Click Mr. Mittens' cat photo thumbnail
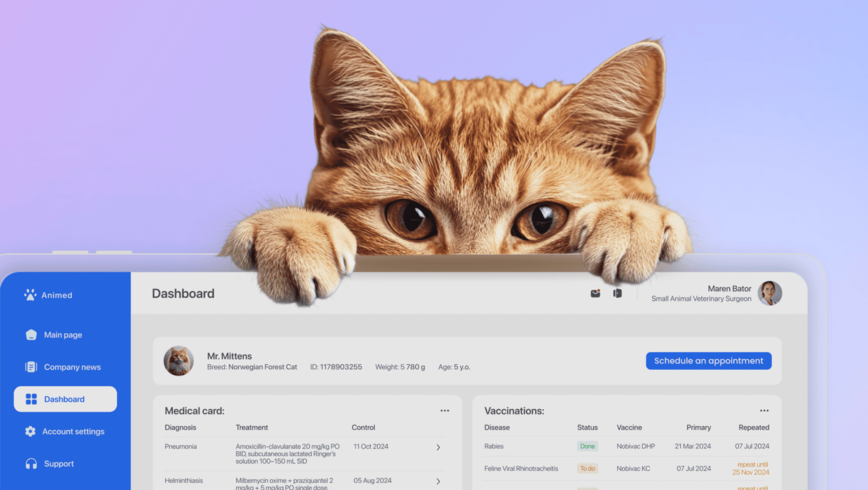This screenshot has width=868, height=490. [x=179, y=361]
